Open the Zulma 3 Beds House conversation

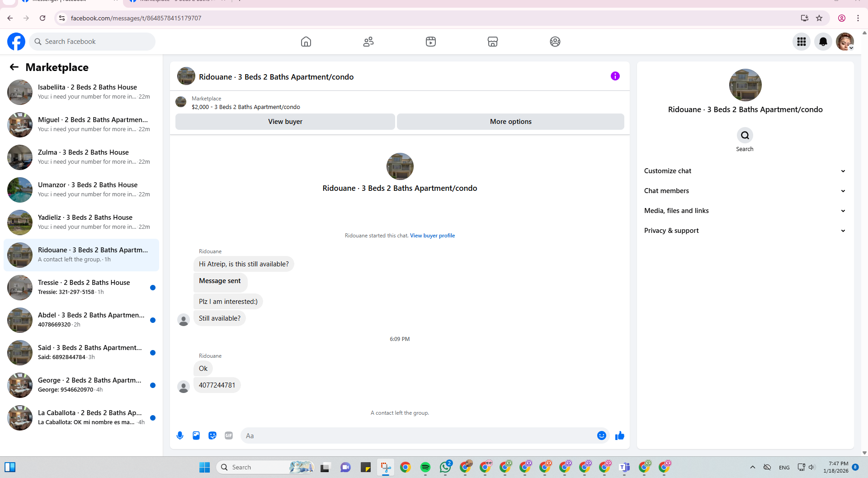[81, 157]
